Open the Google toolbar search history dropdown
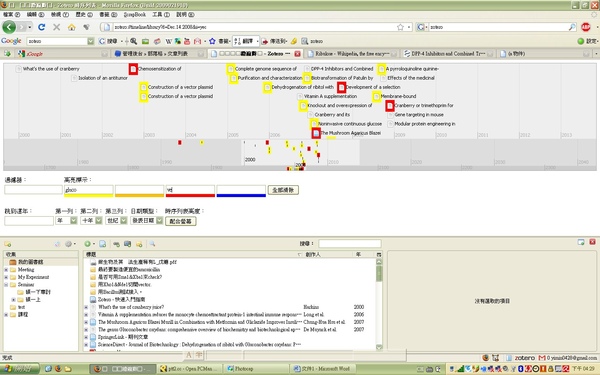This screenshot has width=600, height=375. point(91,41)
